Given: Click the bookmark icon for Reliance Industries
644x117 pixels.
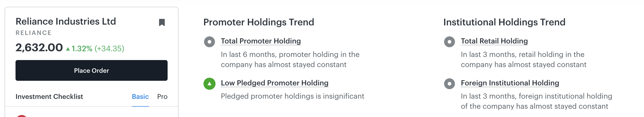Looking at the screenshot, I should pyautogui.click(x=162, y=23).
